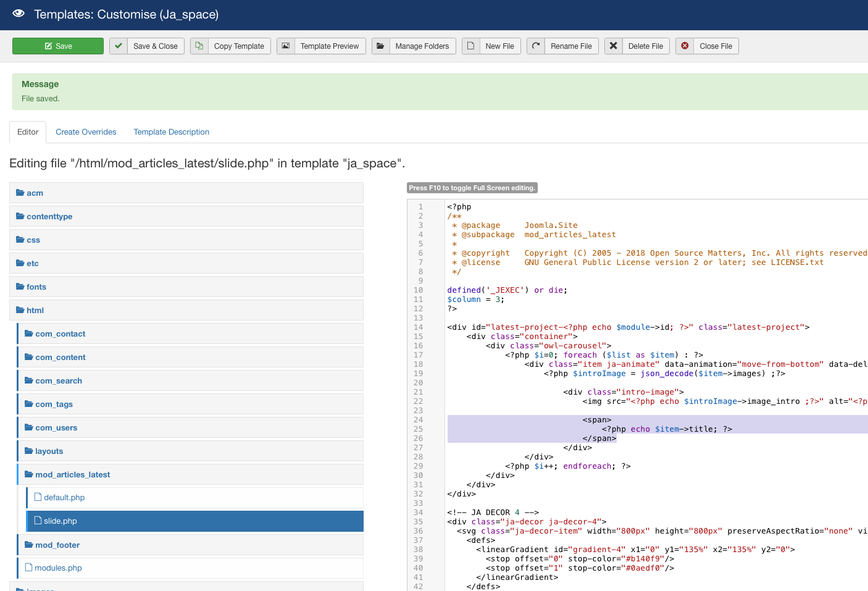
Task: Collapse the html folder
Action: 35,311
